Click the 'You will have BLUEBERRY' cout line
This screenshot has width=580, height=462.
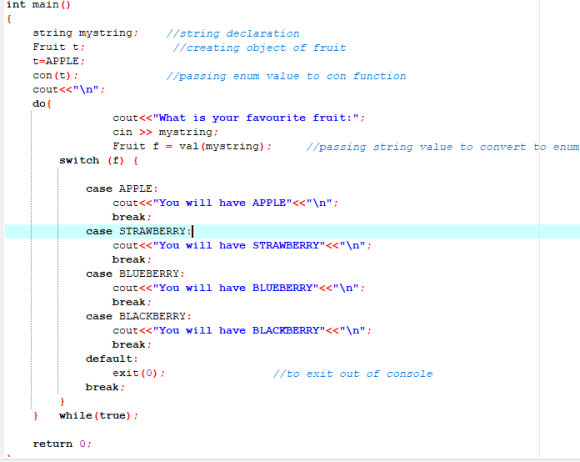[x=239, y=288]
